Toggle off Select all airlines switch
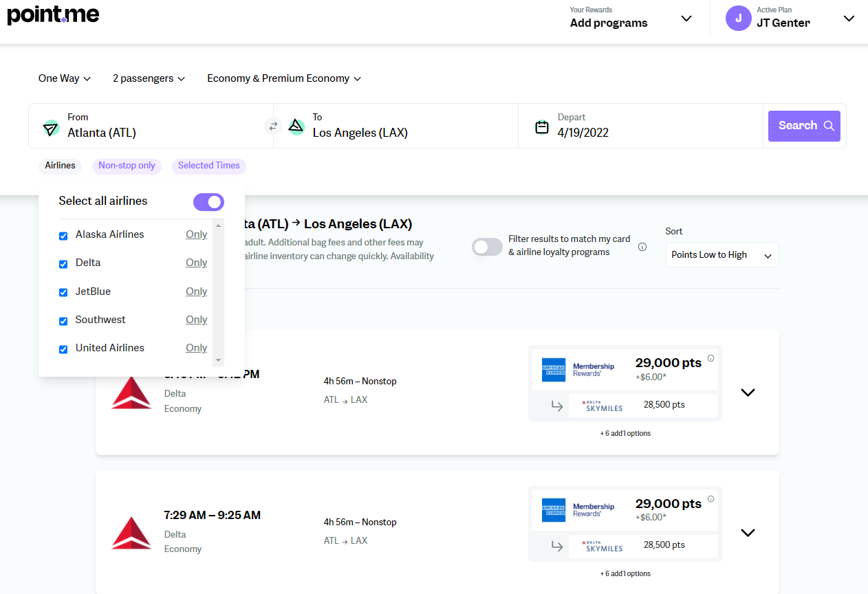This screenshot has width=868, height=594. pos(208,201)
